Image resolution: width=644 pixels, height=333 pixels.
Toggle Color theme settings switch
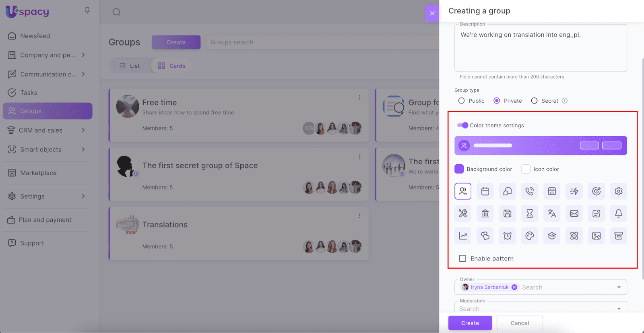(462, 125)
